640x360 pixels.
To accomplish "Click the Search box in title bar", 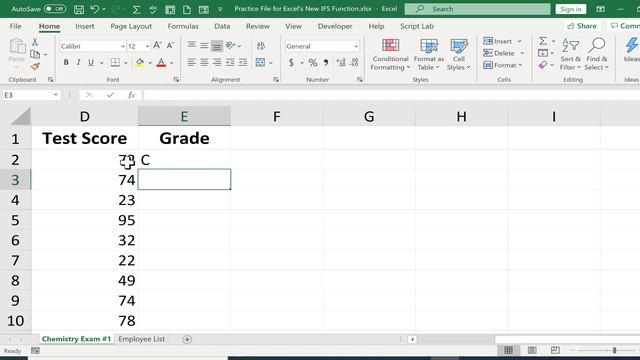I will [x=478, y=9].
